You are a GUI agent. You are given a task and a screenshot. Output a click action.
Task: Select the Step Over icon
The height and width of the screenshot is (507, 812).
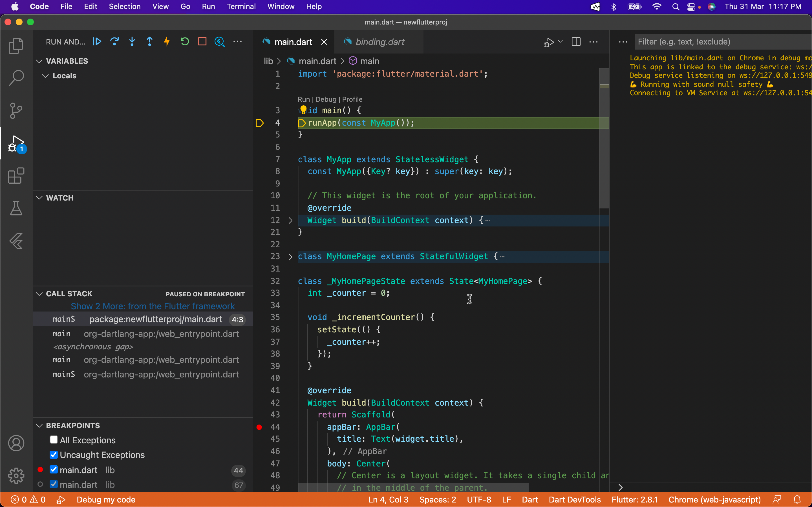(114, 41)
